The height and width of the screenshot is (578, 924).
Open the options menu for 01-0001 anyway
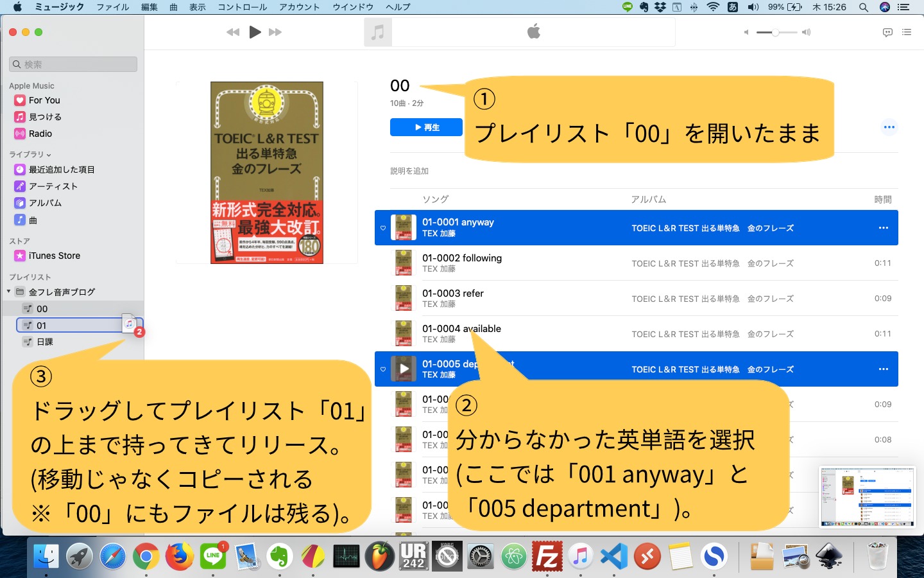click(x=883, y=227)
